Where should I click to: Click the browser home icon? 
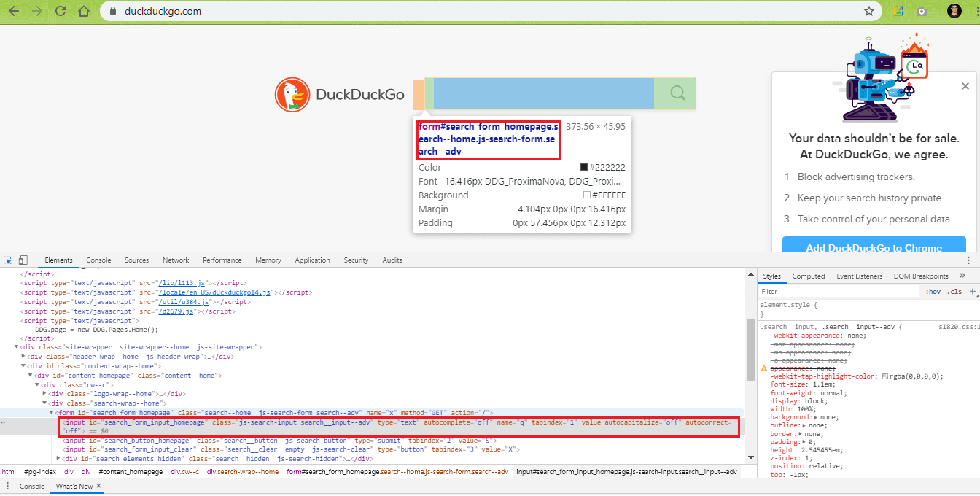(x=84, y=11)
